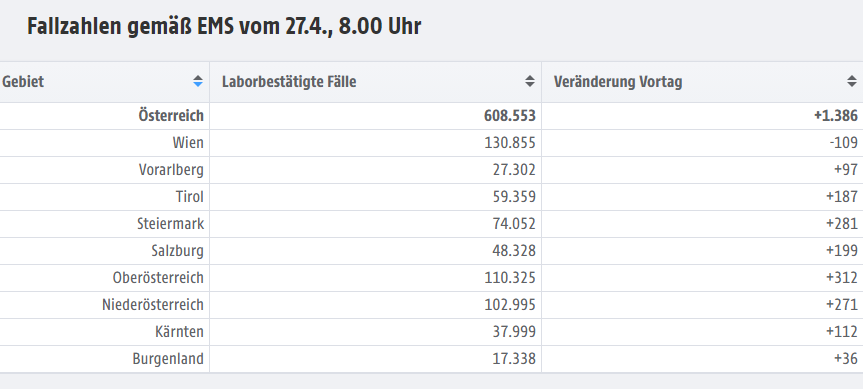The width and height of the screenshot is (863, 389).
Task: Click the Wien row label
Action: point(188,143)
